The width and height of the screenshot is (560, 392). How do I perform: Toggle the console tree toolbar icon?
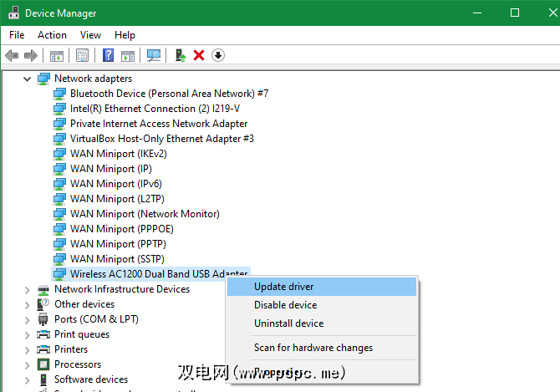pyautogui.click(x=57, y=56)
